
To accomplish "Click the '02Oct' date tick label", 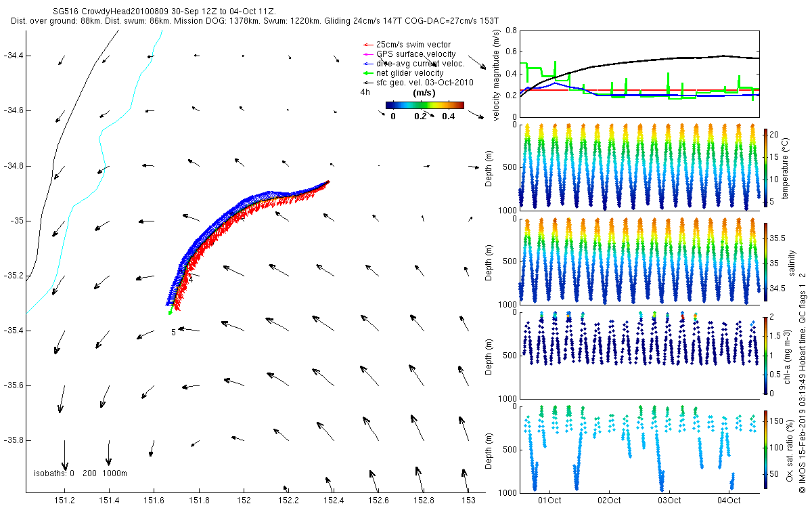I will (x=610, y=501).
